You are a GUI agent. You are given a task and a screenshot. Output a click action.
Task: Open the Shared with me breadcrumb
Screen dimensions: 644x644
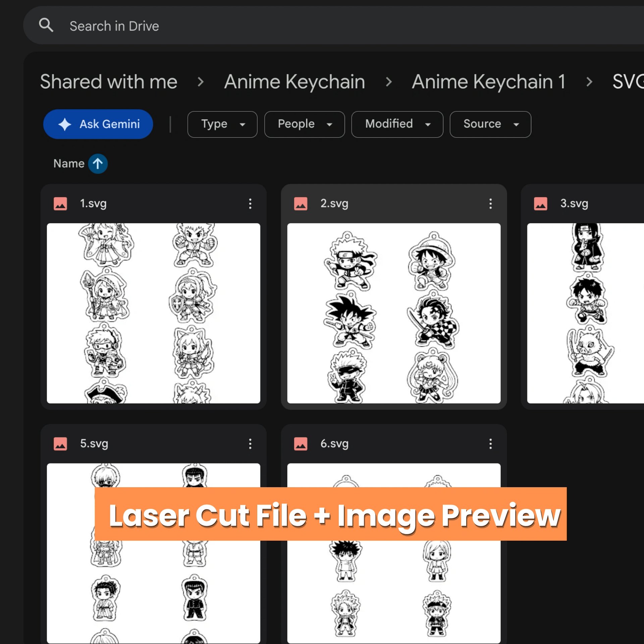click(109, 82)
